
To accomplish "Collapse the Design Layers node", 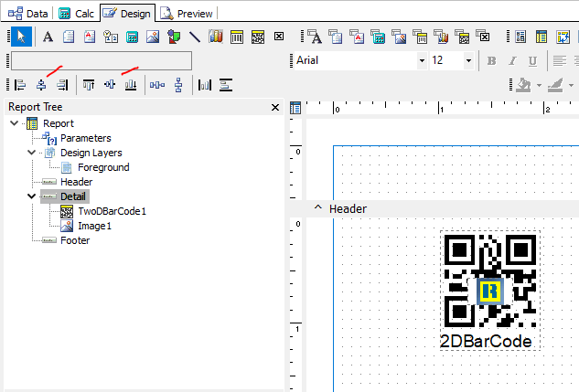I will click(x=32, y=153).
